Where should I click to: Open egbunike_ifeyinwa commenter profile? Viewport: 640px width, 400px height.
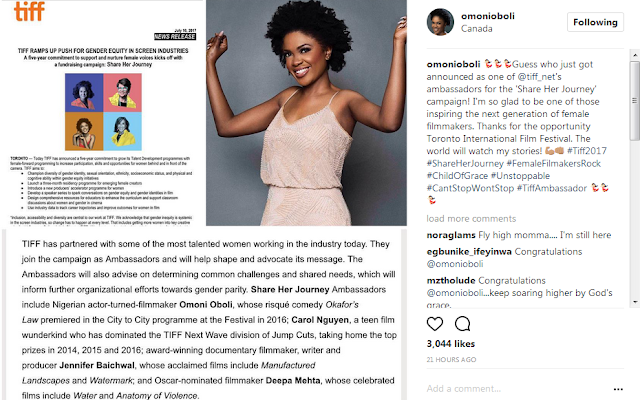(x=469, y=252)
